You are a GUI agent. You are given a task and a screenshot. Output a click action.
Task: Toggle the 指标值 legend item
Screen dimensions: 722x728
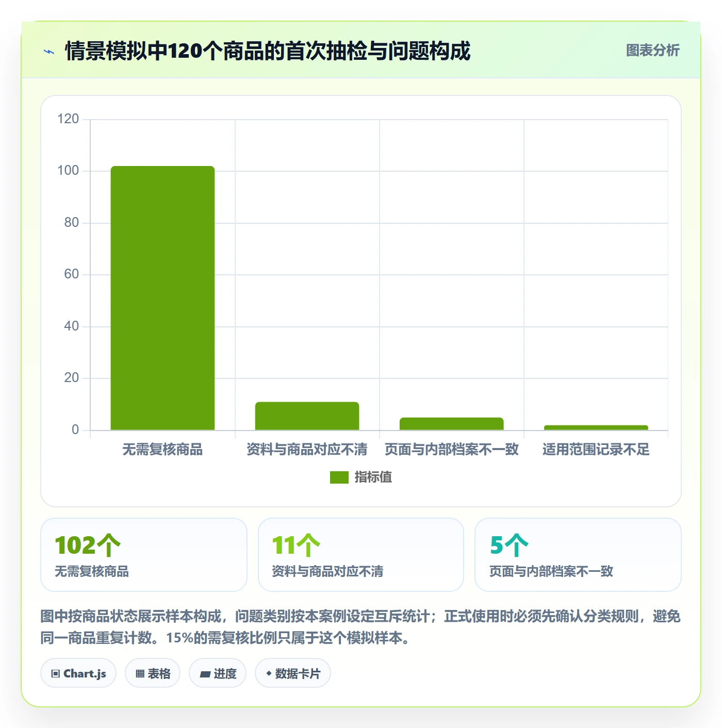click(361, 477)
